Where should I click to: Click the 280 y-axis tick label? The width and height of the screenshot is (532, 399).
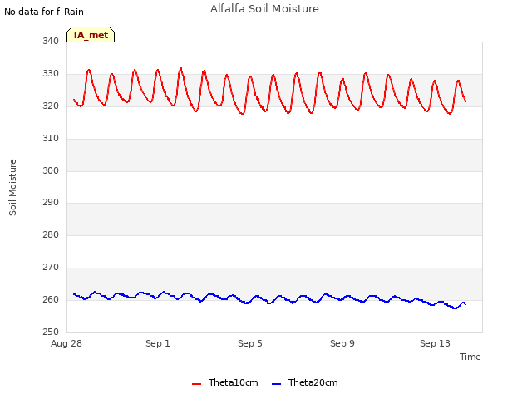(x=51, y=234)
